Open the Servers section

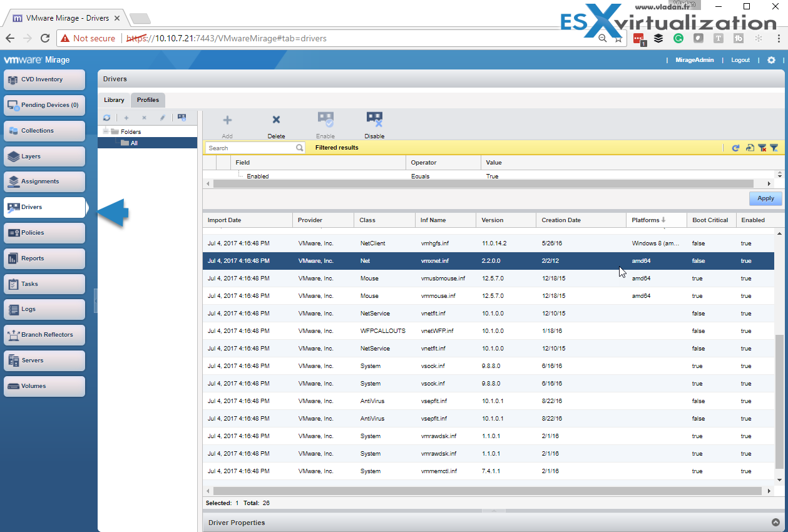coord(44,361)
